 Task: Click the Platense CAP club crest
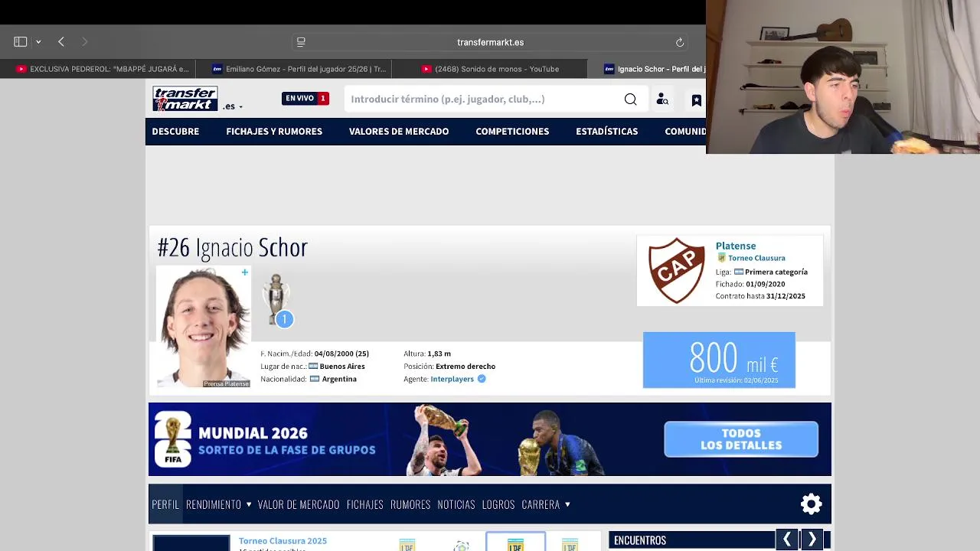(676, 270)
